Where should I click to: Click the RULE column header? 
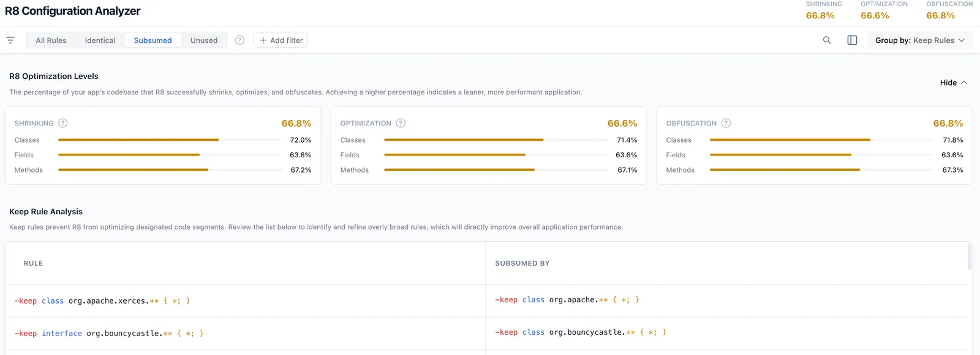tap(33, 263)
